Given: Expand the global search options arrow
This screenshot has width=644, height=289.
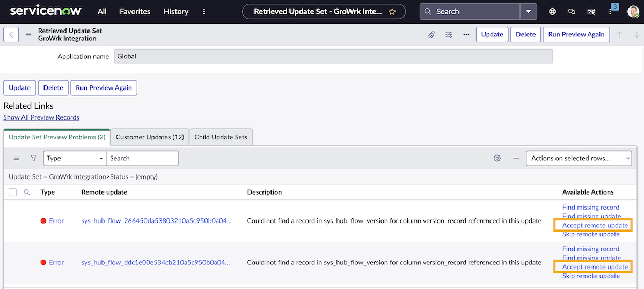Looking at the screenshot, I should coord(528,11).
